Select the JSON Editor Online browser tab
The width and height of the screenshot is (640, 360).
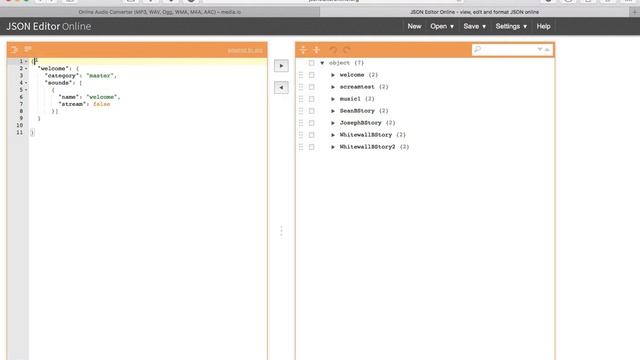click(x=474, y=12)
